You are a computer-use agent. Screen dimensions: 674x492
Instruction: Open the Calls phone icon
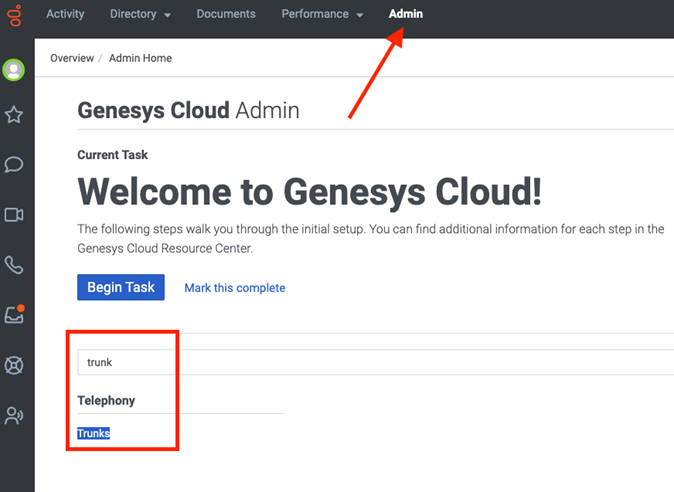[x=14, y=265]
